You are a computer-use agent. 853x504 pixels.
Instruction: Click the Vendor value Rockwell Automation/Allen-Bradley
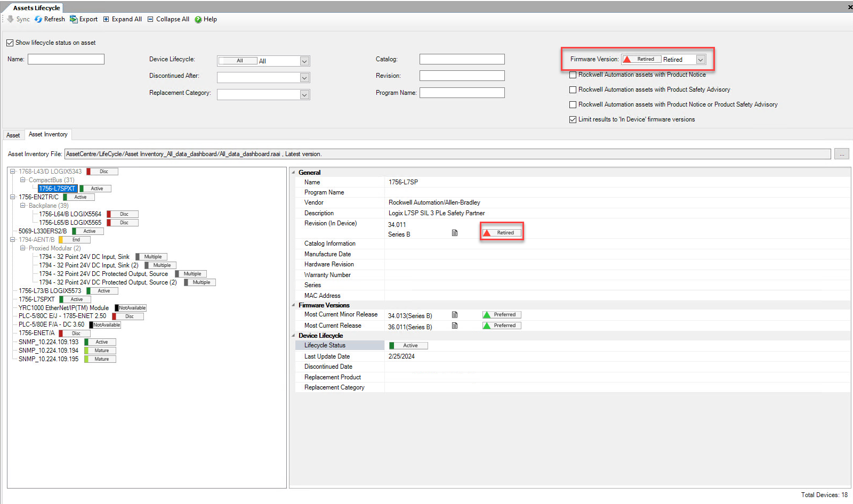coord(434,202)
